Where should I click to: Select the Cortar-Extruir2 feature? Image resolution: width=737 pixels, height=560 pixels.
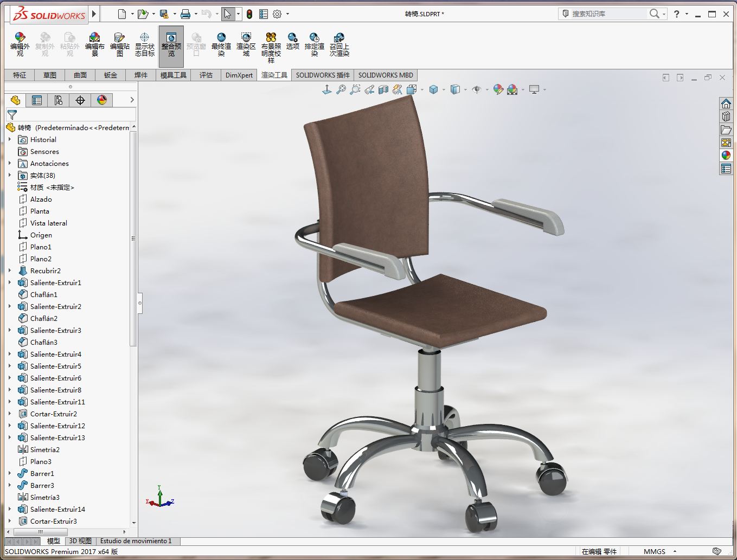tap(48, 414)
